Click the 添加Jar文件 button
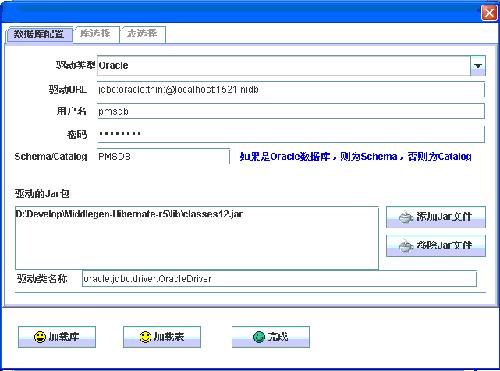This screenshot has width=500, height=371. (436, 217)
